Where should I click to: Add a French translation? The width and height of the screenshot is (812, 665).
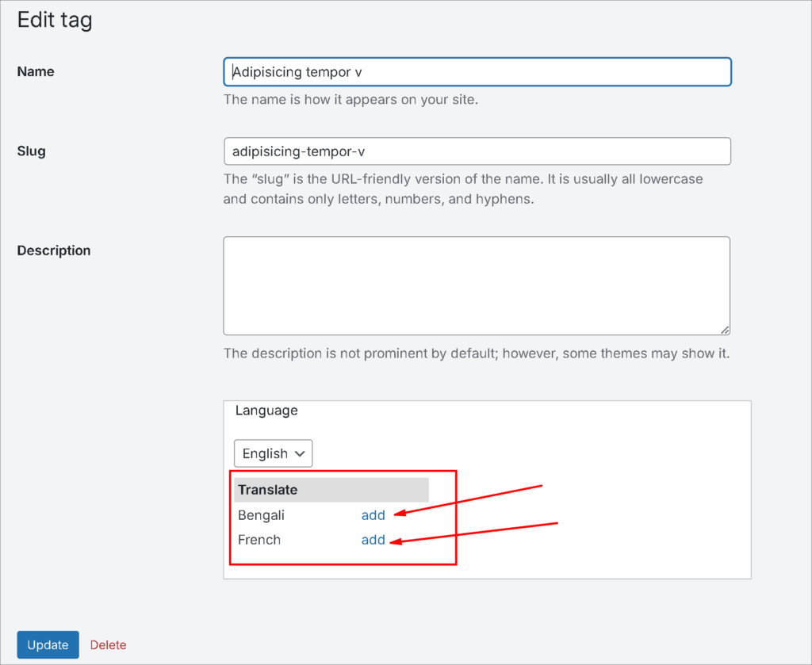[x=373, y=540]
